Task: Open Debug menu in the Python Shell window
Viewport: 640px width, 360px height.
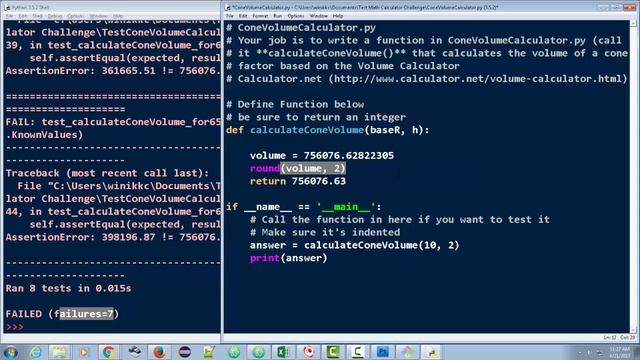Action: coord(55,16)
